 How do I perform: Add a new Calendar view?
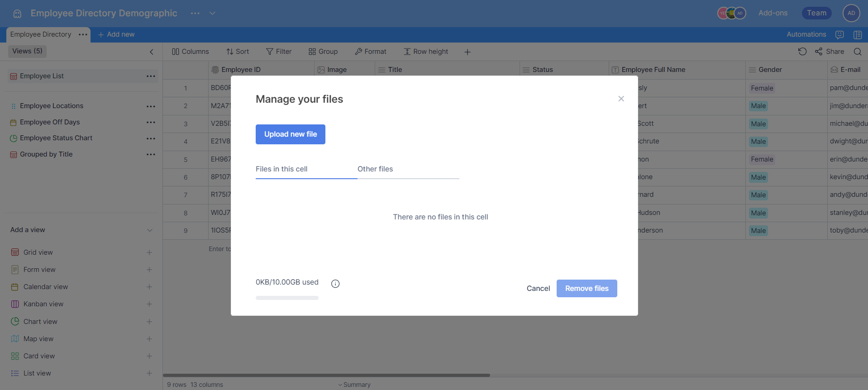pyautogui.click(x=149, y=287)
